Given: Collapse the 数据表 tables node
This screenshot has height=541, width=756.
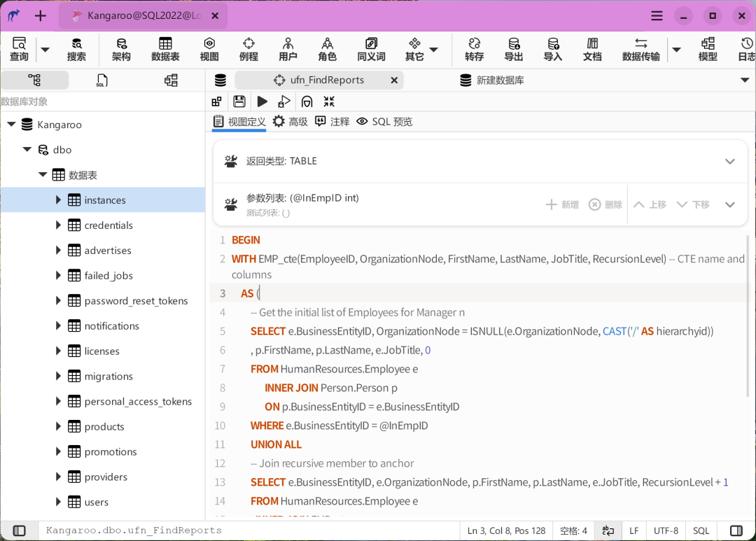Looking at the screenshot, I should tap(43, 174).
